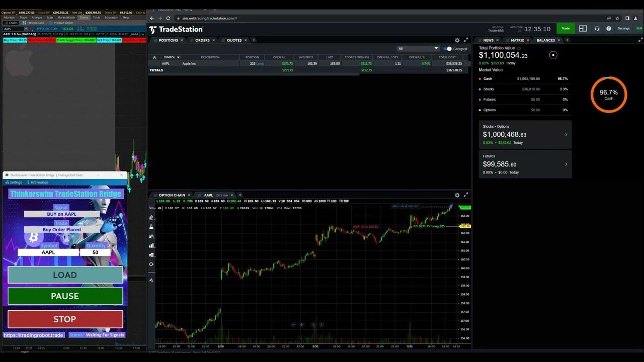
Task: Click the Open P/L column header
Action: (x=279, y=57)
